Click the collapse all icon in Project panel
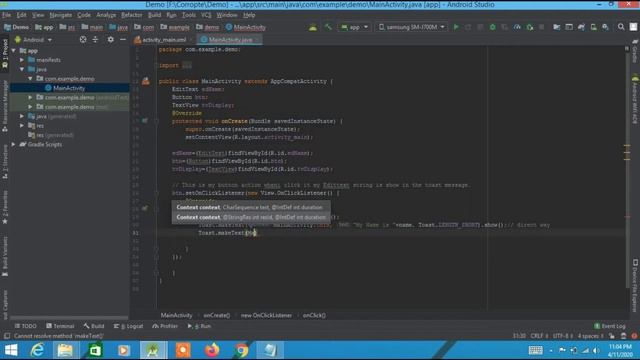This screenshot has height=360, width=640. [95, 40]
